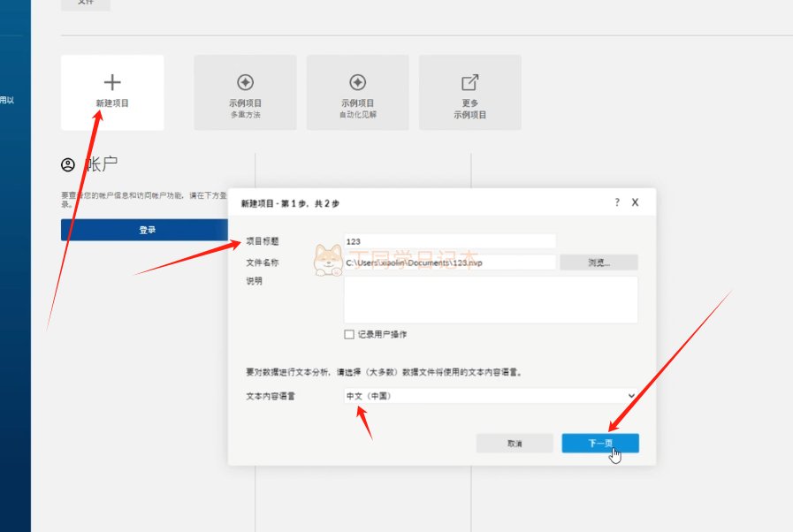Viewport: 793px width, 532px height.
Task: Expand the 文本内容语言 dropdown arrow
Action: tap(631, 396)
